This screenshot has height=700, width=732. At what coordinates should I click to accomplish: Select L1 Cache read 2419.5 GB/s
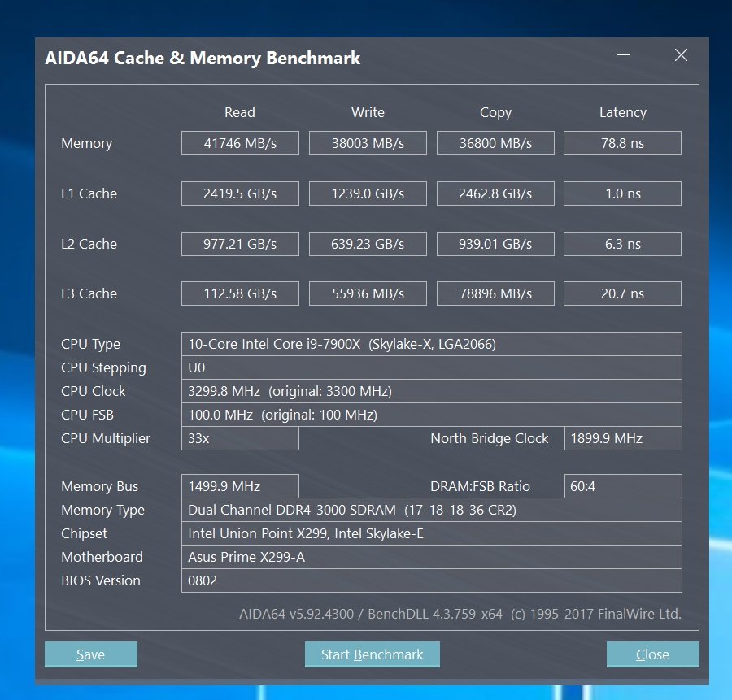tap(240, 193)
